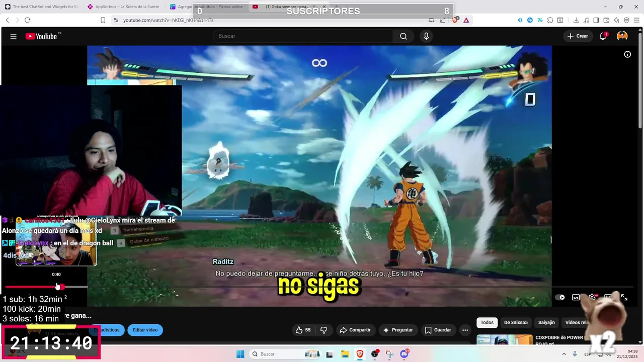The image size is (644, 362).
Task: Click the Preguntar button
Action: click(398, 330)
